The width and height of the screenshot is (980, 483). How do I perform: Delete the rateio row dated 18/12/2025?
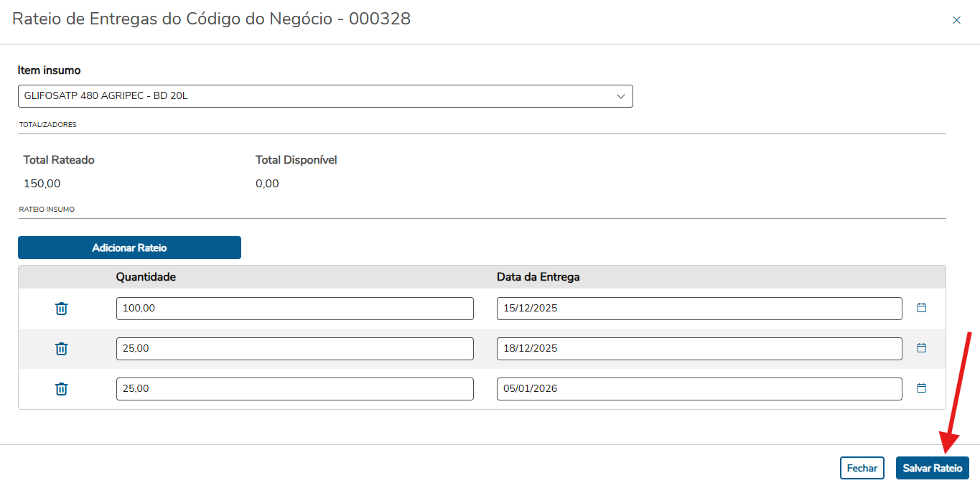[62, 349]
